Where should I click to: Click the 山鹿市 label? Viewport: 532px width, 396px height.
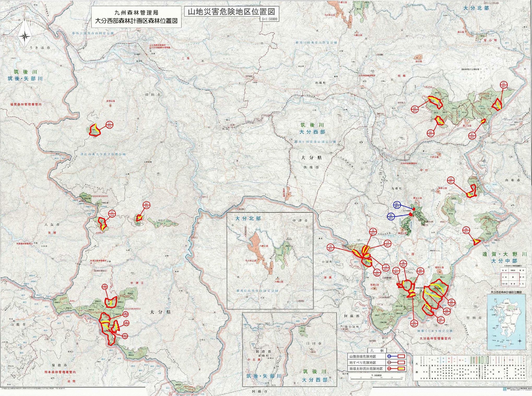(x=18, y=324)
